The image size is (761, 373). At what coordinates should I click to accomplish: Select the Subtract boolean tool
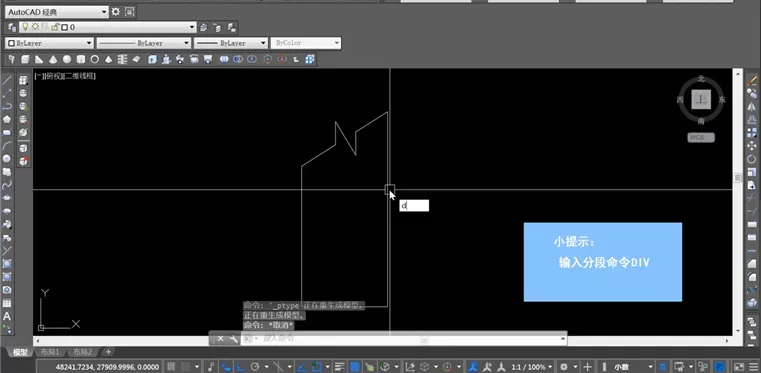[238, 59]
